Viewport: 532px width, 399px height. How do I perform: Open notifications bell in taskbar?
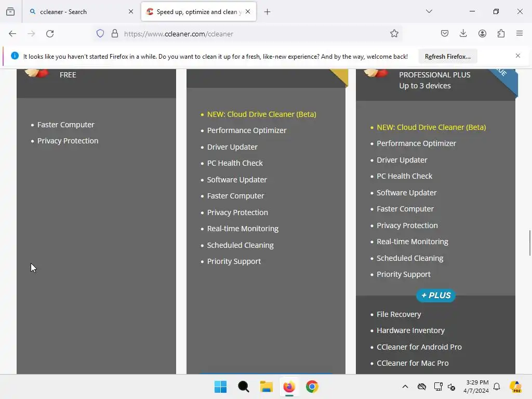[x=497, y=387]
